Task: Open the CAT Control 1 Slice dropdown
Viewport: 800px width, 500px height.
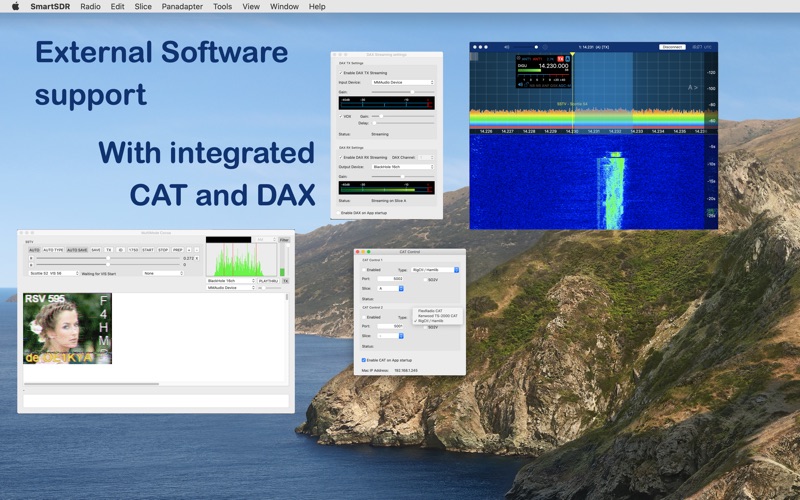Action: [390, 288]
